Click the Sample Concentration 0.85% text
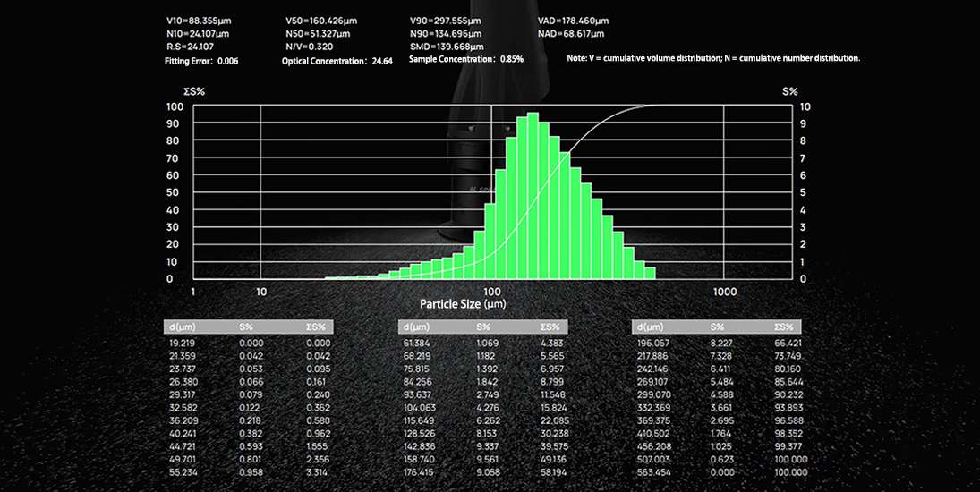 tap(466, 59)
